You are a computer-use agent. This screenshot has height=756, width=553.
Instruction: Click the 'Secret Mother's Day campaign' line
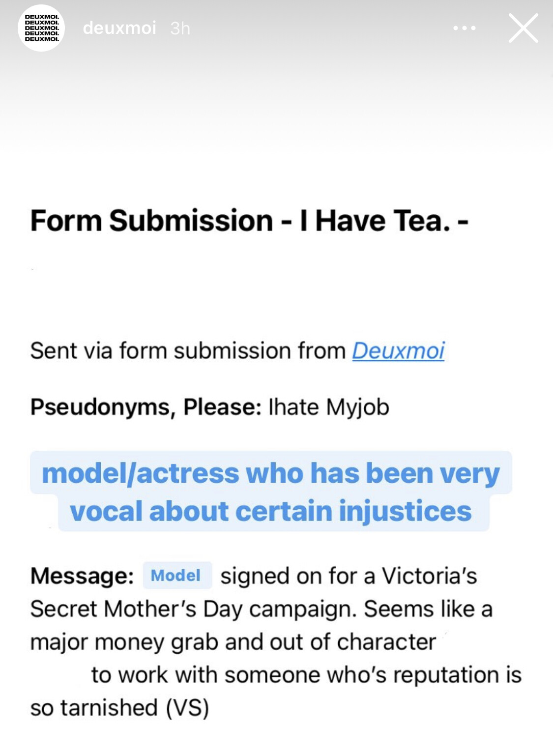tap(261, 609)
